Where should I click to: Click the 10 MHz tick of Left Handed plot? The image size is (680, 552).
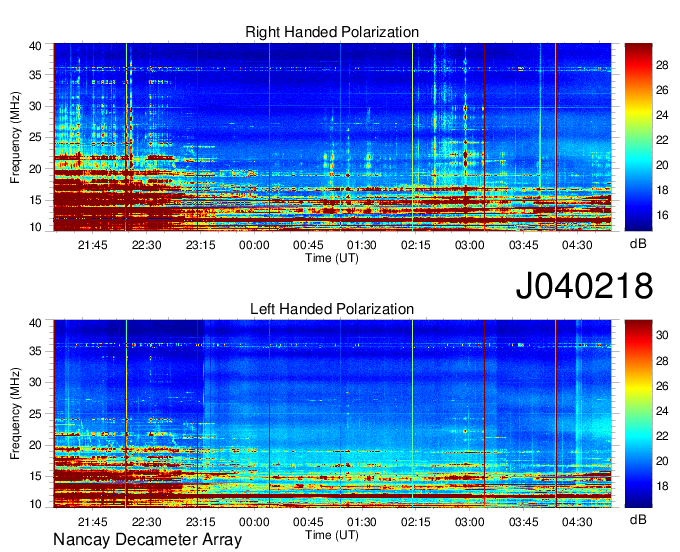35,504
